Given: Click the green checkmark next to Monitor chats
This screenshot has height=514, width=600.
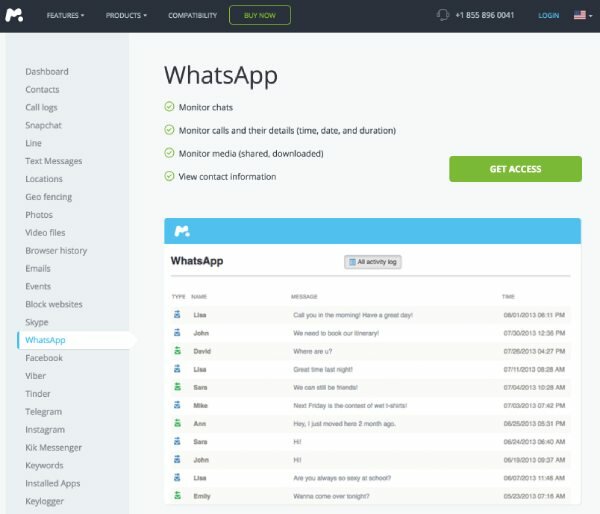Looking at the screenshot, I should (169, 107).
